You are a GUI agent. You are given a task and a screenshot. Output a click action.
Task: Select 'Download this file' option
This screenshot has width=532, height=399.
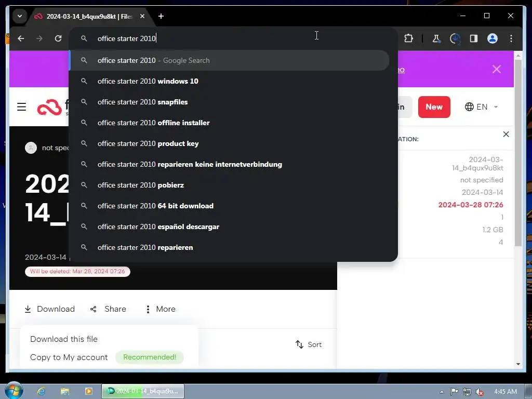pos(64,339)
